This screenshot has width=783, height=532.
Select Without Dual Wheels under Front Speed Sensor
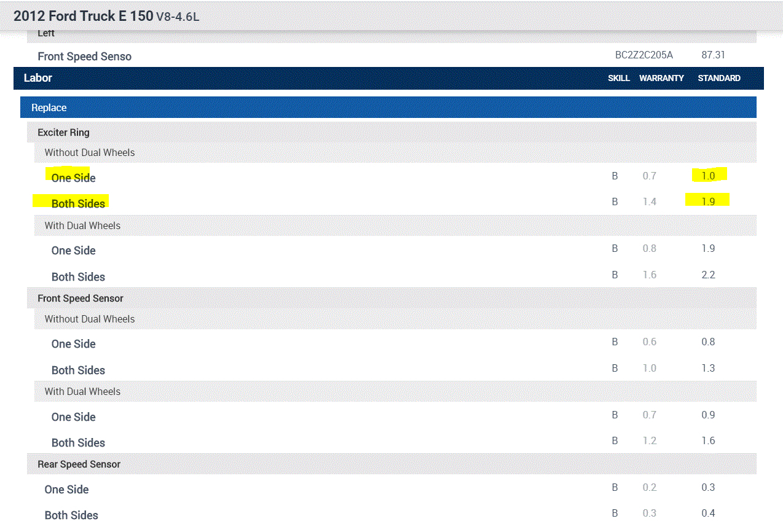coord(89,319)
